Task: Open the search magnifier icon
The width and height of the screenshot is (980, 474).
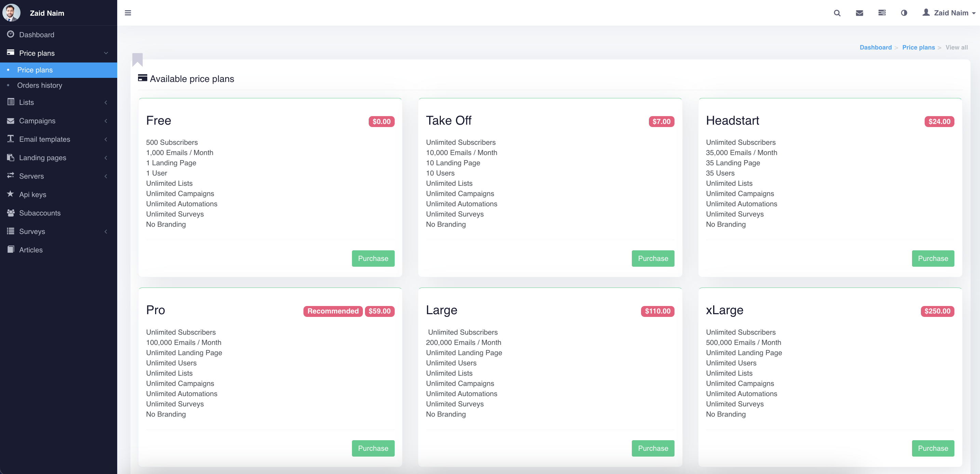Action: (x=837, y=13)
